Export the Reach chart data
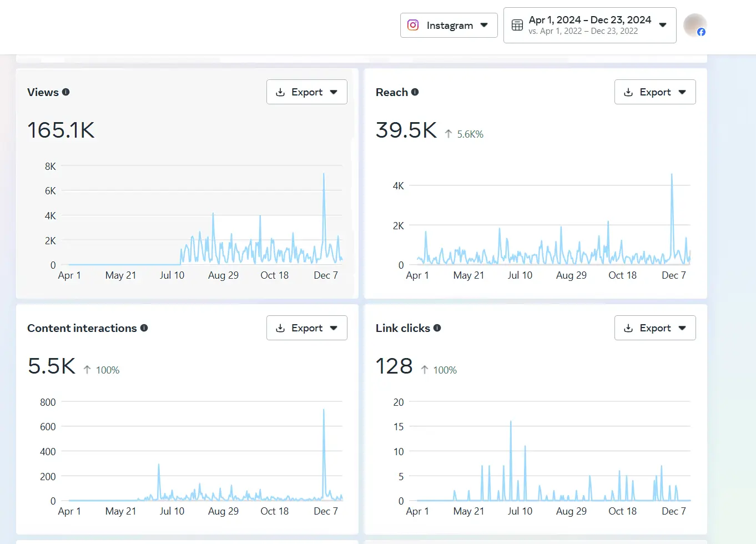 click(655, 92)
